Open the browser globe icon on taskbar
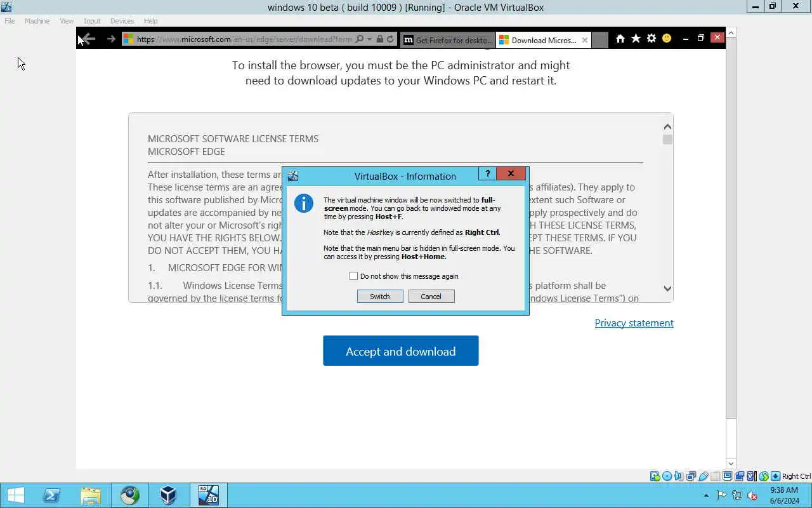 click(x=129, y=495)
